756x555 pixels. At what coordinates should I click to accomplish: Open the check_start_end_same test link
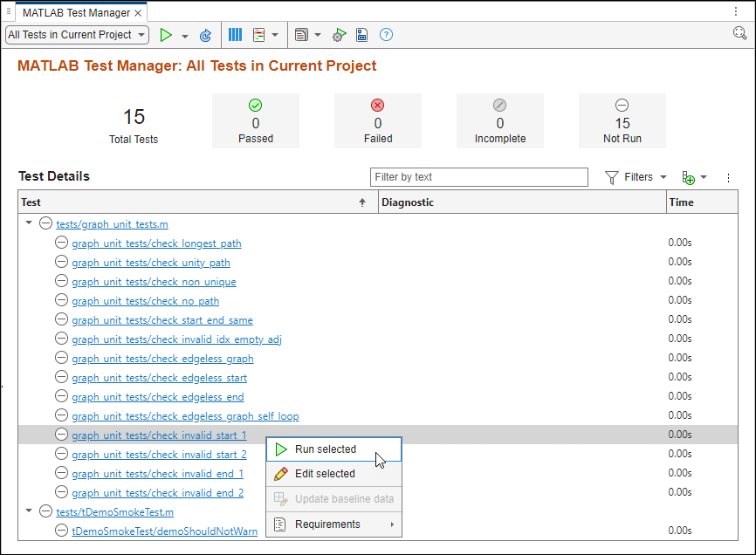tap(162, 320)
